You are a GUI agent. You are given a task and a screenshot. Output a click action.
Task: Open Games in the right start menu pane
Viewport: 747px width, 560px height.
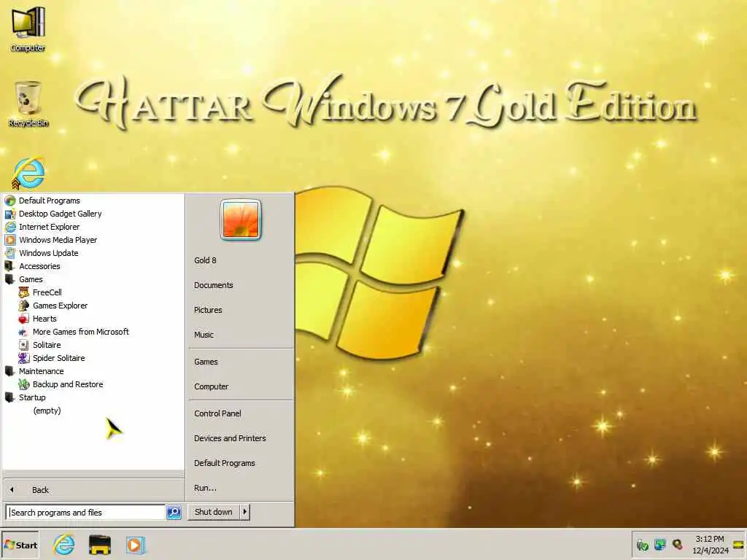tap(206, 362)
